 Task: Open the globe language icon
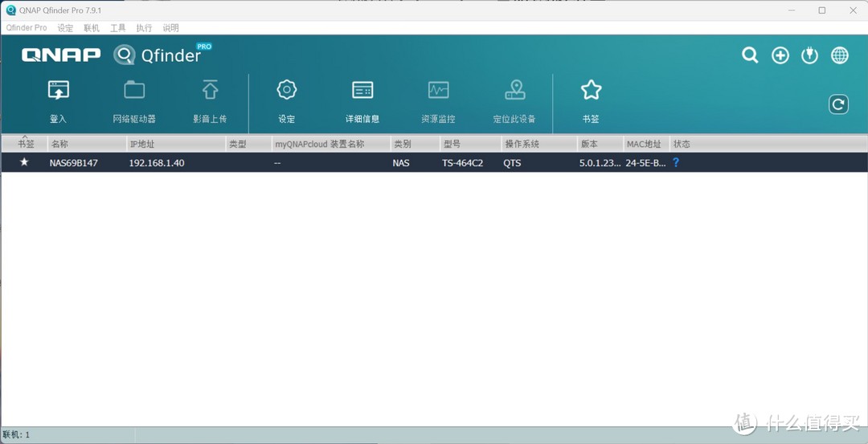pos(839,55)
